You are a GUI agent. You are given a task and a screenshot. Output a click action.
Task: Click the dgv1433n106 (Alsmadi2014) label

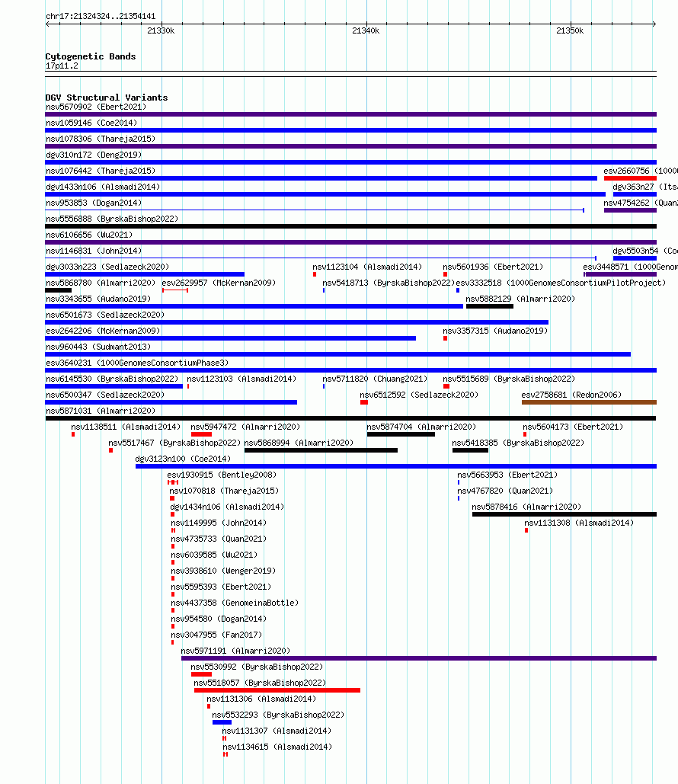pyautogui.click(x=103, y=187)
